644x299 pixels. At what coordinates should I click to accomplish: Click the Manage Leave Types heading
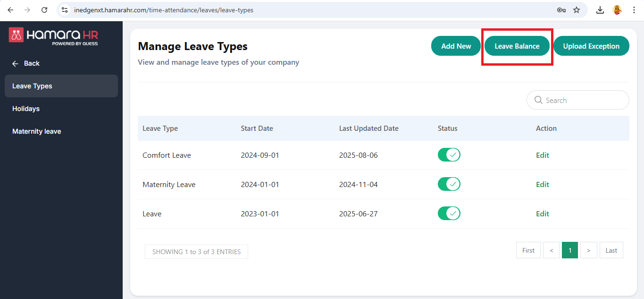click(x=192, y=46)
